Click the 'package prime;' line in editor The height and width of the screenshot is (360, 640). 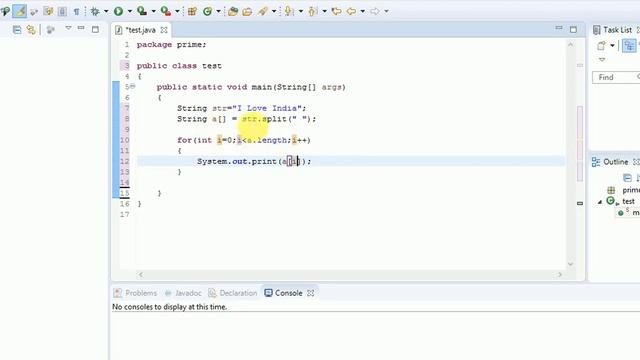point(171,44)
